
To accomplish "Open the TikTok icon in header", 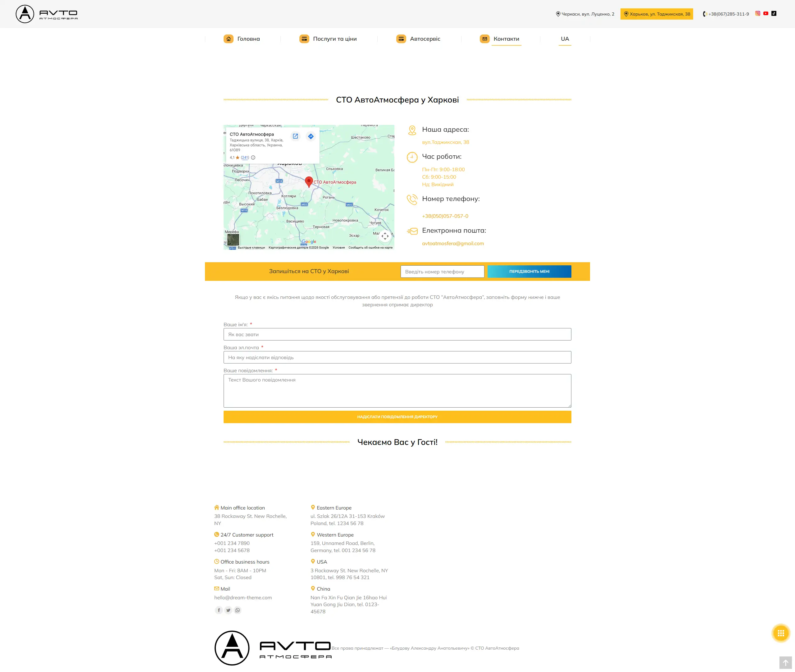I will pyautogui.click(x=774, y=13).
